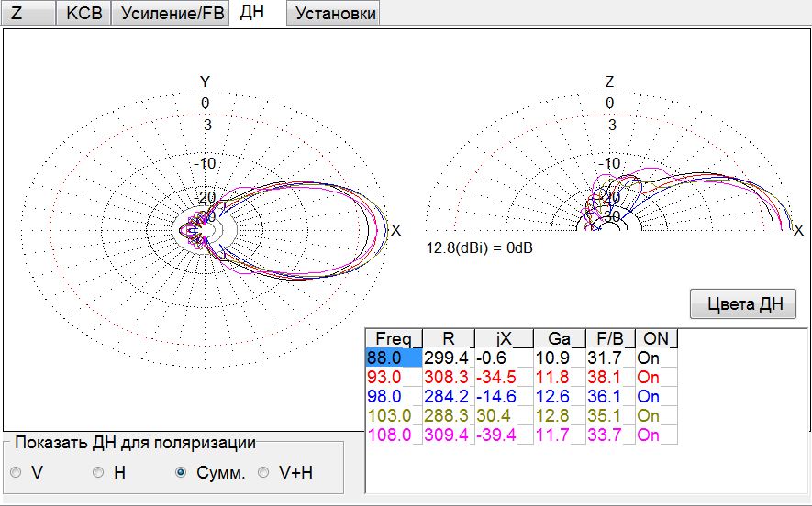Click the Ga column header
812x506 pixels.
pyautogui.click(x=560, y=338)
